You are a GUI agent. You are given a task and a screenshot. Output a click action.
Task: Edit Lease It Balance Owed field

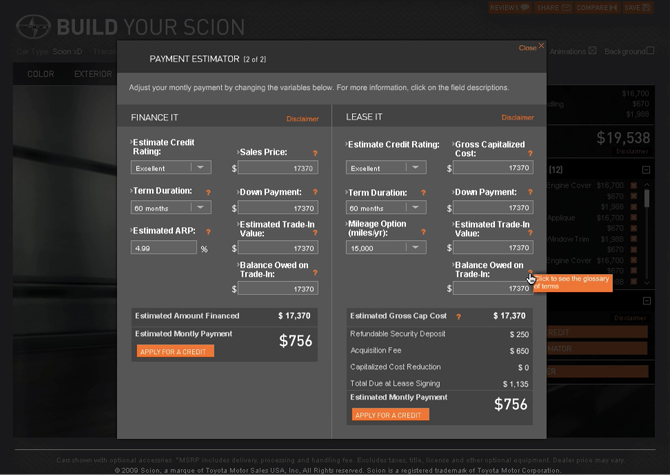(493, 288)
